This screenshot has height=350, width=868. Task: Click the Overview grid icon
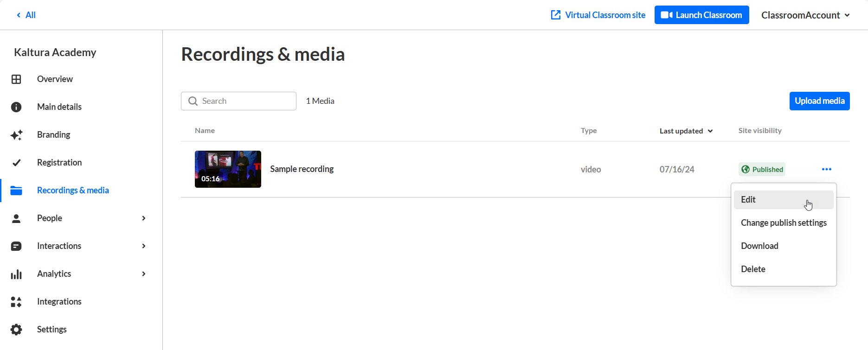(16, 79)
